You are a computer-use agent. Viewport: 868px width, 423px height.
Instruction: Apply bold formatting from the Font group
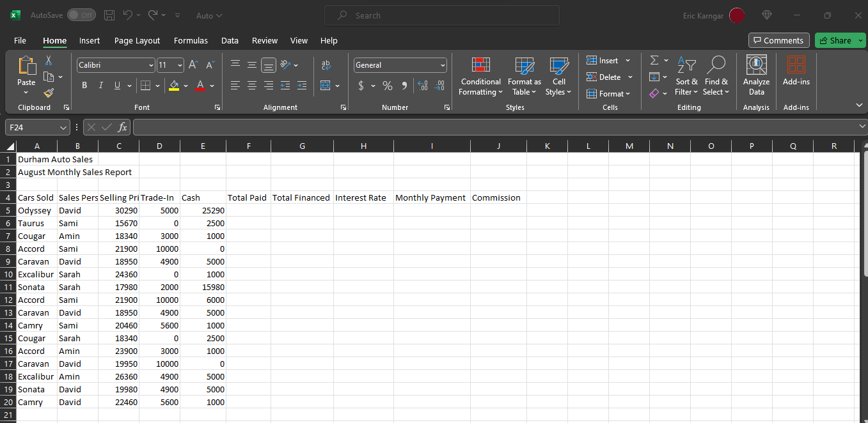click(84, 85)
